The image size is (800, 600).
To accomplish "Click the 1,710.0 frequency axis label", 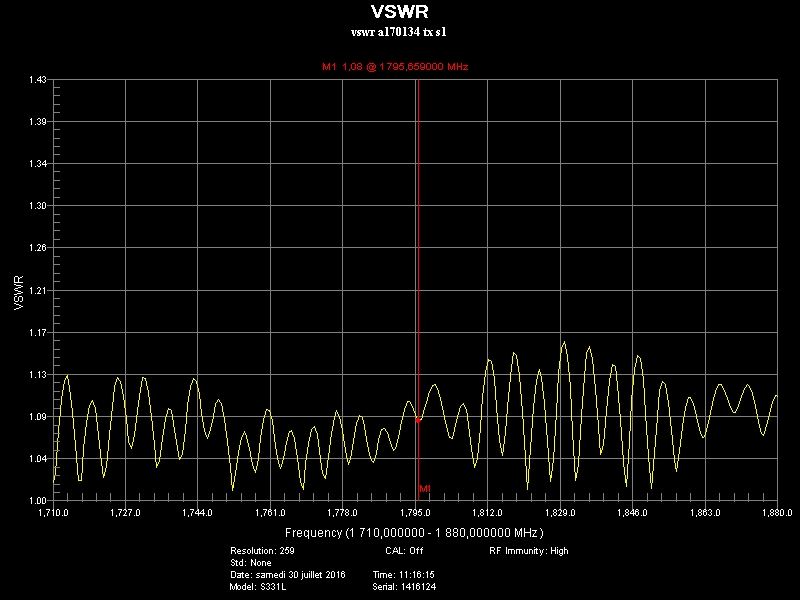I will [53, 513].
